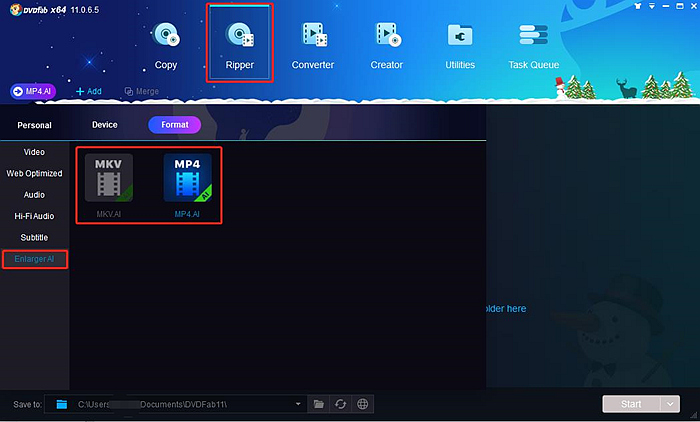Expand the Start button dropdown arrow
This screenshot has height=422, width=700.
(670, 404)
